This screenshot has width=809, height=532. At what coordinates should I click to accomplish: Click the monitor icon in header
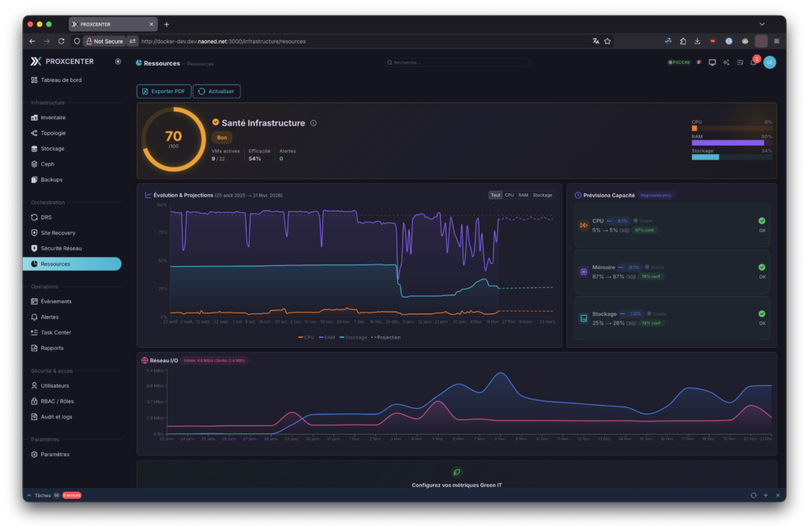tap(712, 62)
